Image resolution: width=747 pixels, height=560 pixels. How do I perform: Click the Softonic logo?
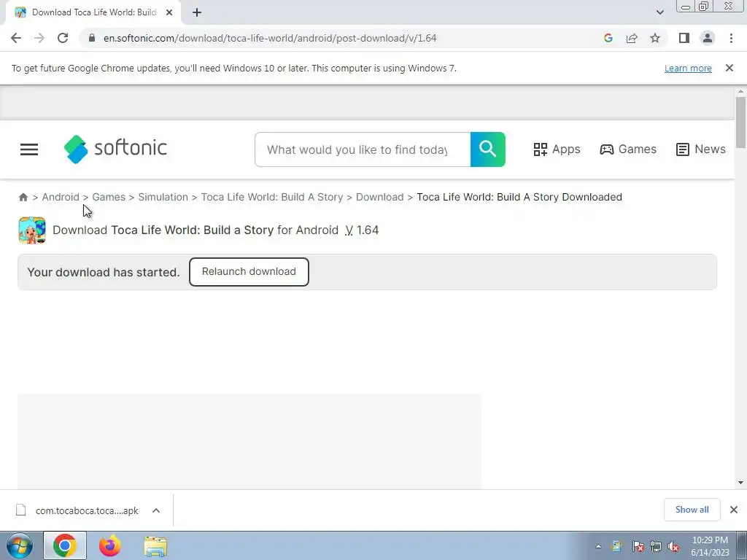[115, 149]
